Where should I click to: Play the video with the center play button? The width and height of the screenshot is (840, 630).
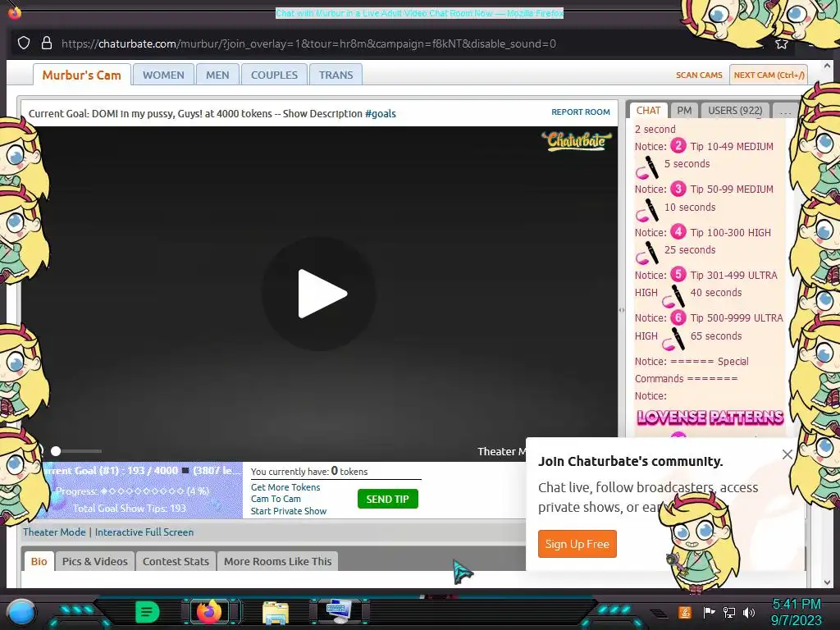pyautogui.click(x=319, y=294)
